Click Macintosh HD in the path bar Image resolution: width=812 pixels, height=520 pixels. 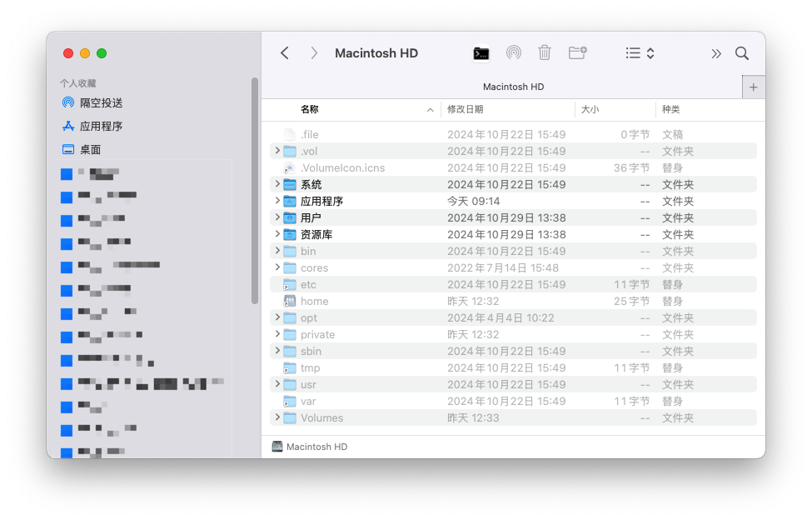coord(310,447)
